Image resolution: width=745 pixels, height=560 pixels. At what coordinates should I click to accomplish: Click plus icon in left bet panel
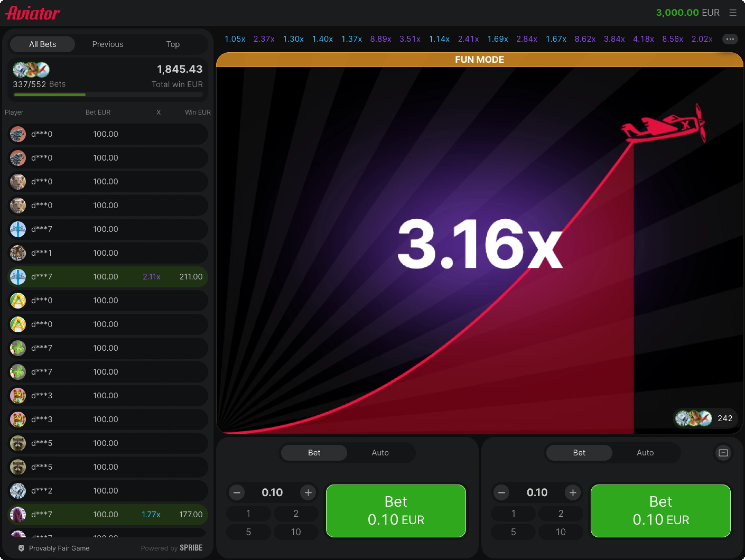tap(308, 493)
